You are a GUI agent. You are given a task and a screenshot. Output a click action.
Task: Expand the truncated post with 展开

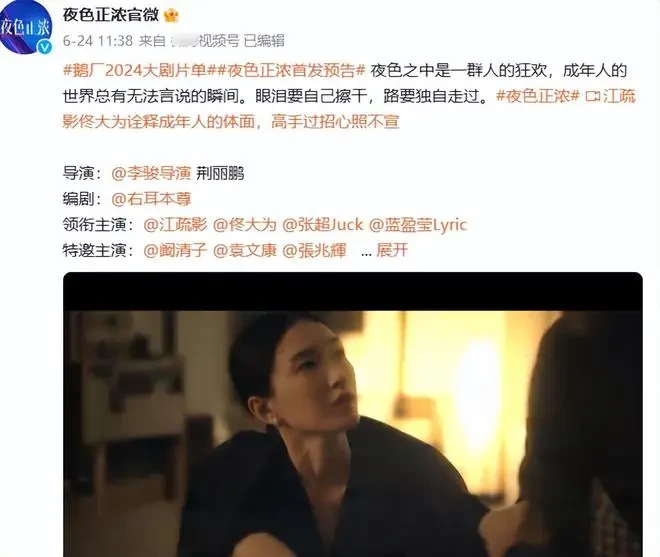392,250
